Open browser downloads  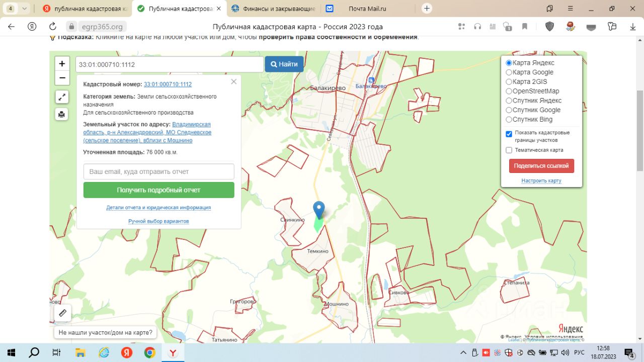click(x=633, y=27)
